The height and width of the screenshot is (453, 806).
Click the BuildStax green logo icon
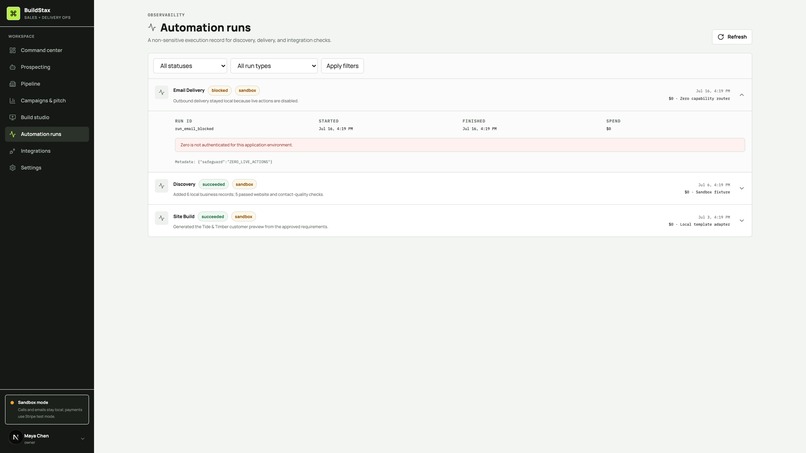pos(13,13)
